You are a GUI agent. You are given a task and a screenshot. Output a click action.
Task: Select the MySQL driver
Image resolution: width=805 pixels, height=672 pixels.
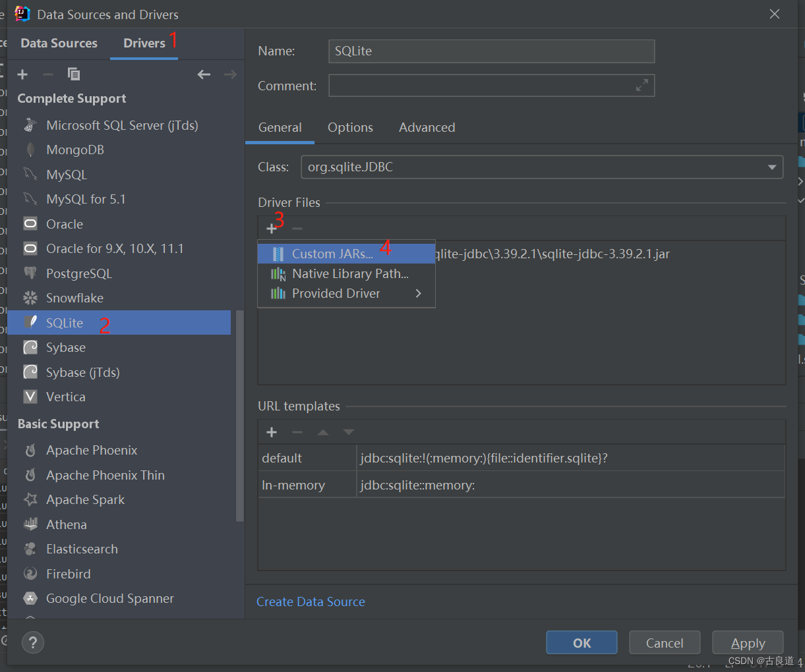(119, 175)
